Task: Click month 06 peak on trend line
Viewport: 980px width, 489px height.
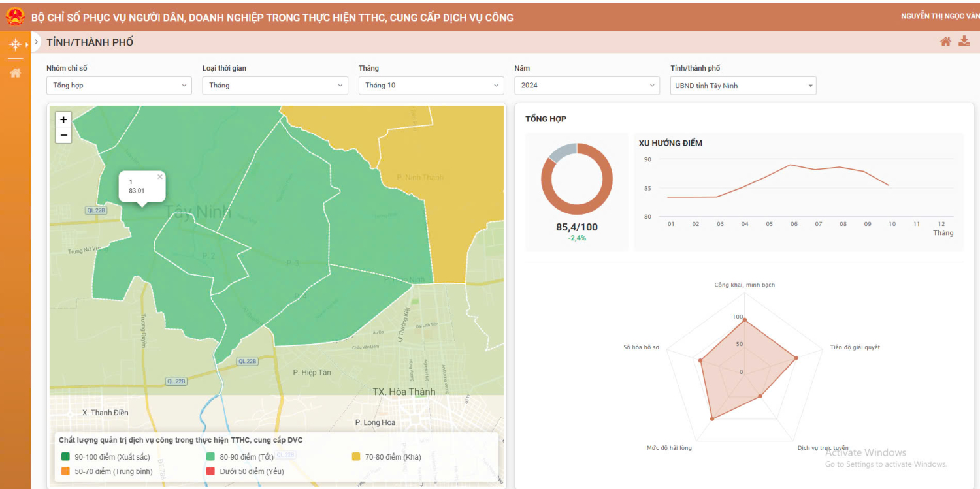Action: (x=790, y=165)
